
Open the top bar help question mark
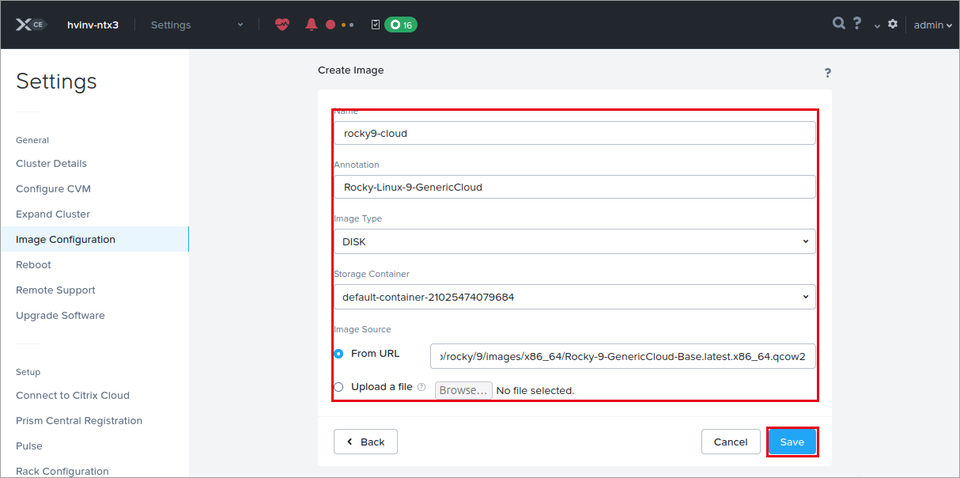[857, 24]
